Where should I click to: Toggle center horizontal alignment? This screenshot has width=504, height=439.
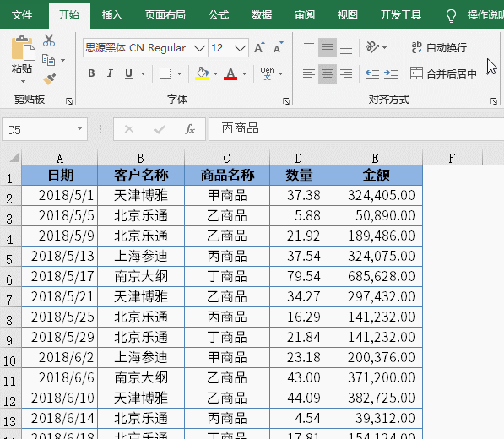328,73
